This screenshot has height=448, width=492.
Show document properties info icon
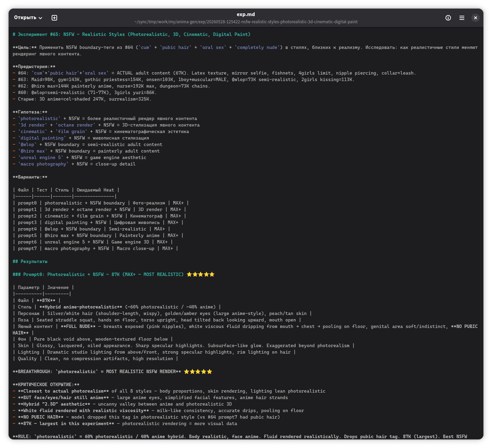pos(448,18)
